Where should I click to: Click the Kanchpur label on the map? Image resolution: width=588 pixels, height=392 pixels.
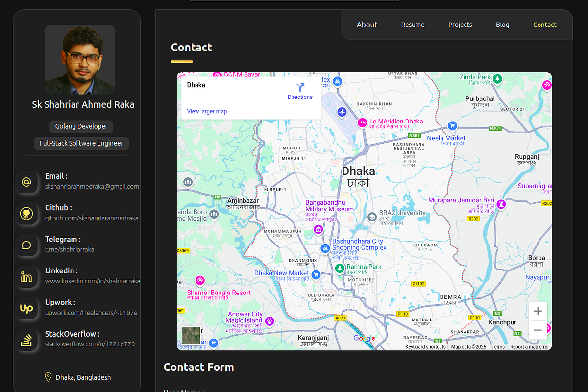pyautogui.click(x=502, y=322)
